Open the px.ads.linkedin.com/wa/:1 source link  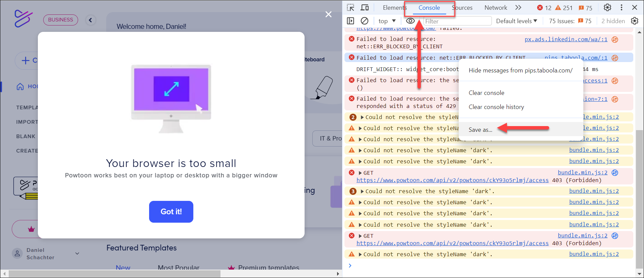click(x=566, y=39)
